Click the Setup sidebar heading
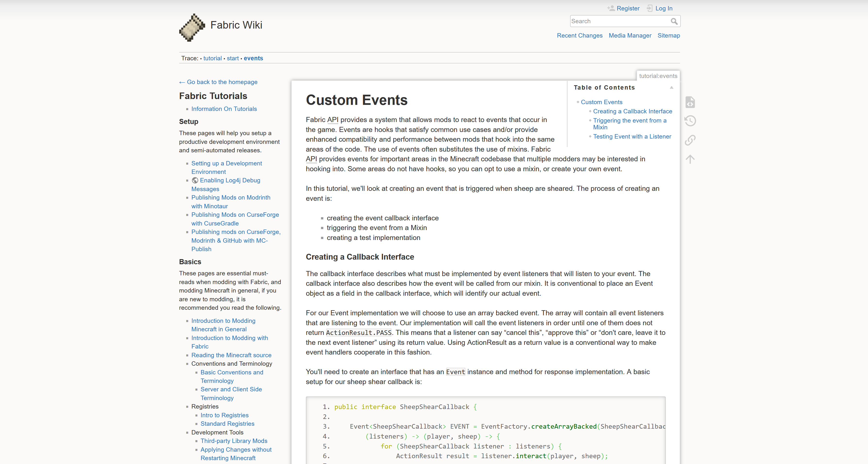Image resolution: width=868 pixels, height=464 pixels. point(189,122)
